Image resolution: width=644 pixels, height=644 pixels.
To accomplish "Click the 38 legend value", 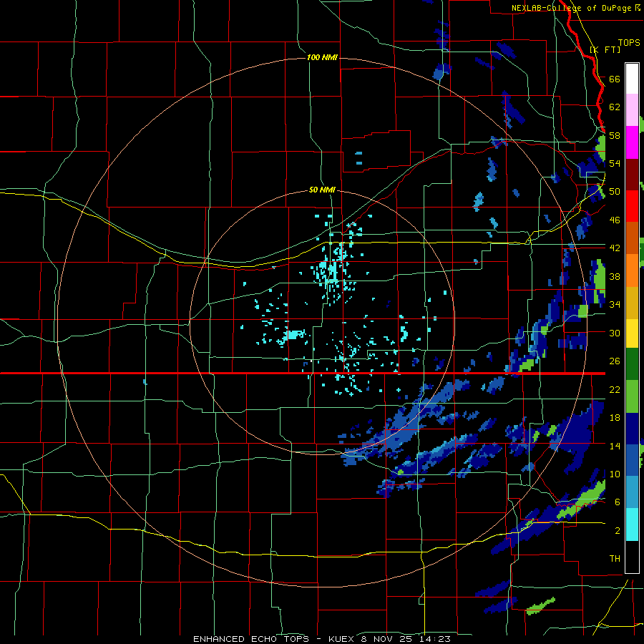I will [x=615, y=276].
